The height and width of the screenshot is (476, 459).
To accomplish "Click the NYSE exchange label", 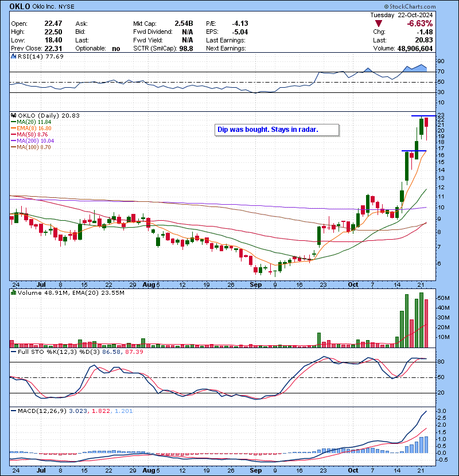I will [x=67, y=7].
